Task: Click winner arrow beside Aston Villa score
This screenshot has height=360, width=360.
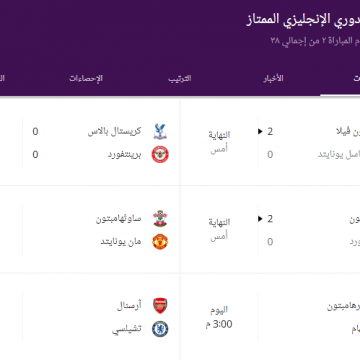Action: tap(260, 132)
